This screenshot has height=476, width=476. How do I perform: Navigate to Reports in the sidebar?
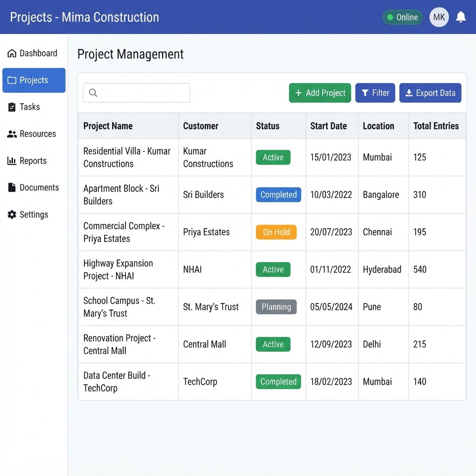[33, 160]
